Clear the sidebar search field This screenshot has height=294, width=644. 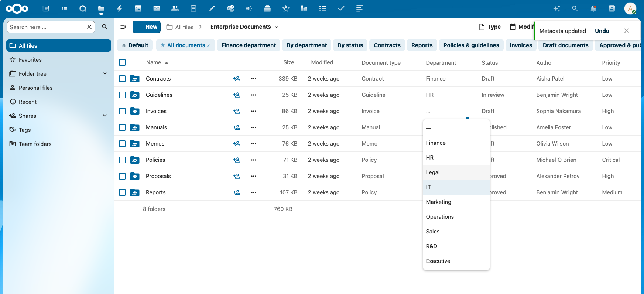coord(89,27)
